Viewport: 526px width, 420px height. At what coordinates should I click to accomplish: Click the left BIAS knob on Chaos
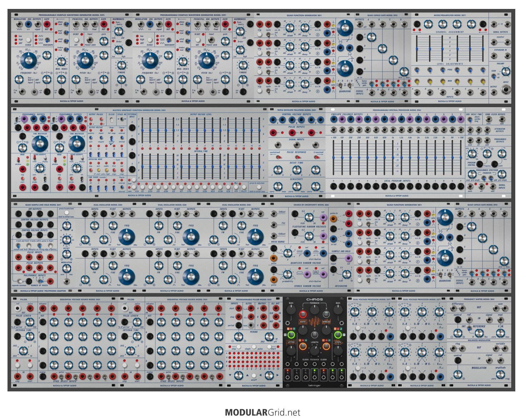pyautogui.click(x=291, y=310)
